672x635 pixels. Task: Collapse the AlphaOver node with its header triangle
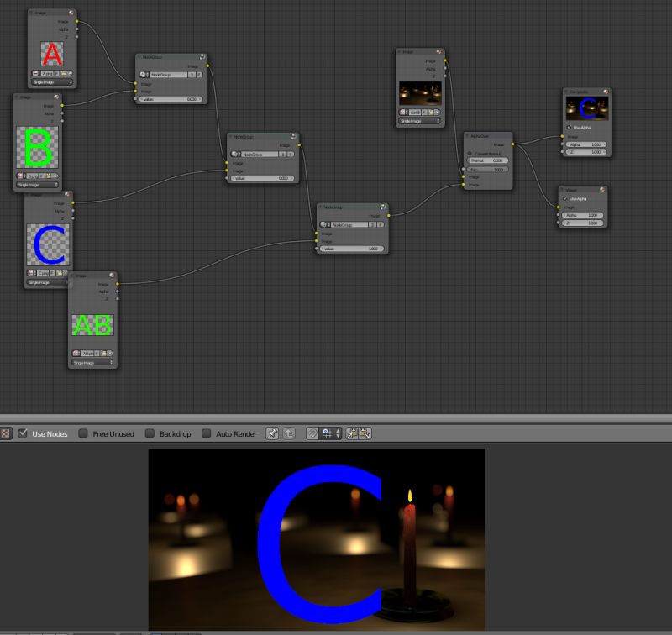click(x=465, y=135)
